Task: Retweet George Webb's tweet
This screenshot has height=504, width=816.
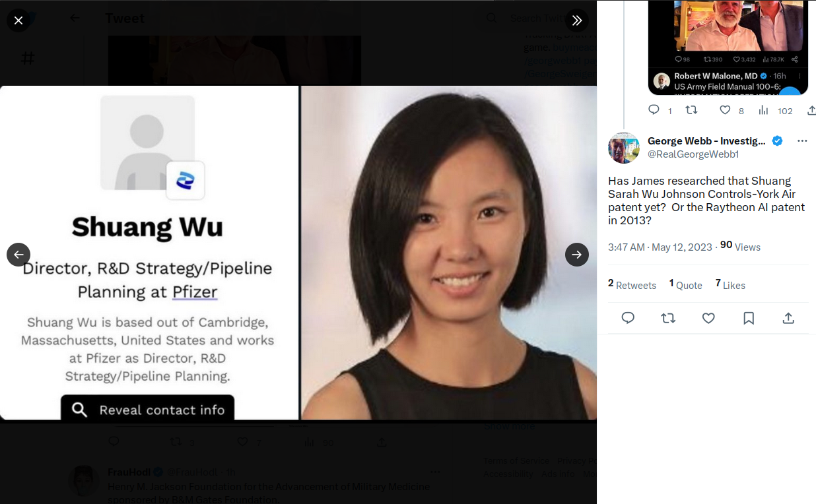Action: click(x=668, y=319)
